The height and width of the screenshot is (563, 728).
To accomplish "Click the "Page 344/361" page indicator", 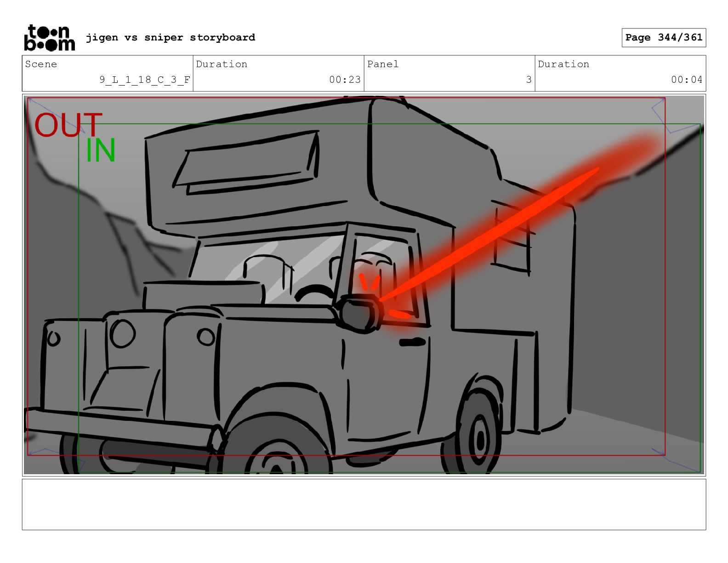I will [664, 38].
